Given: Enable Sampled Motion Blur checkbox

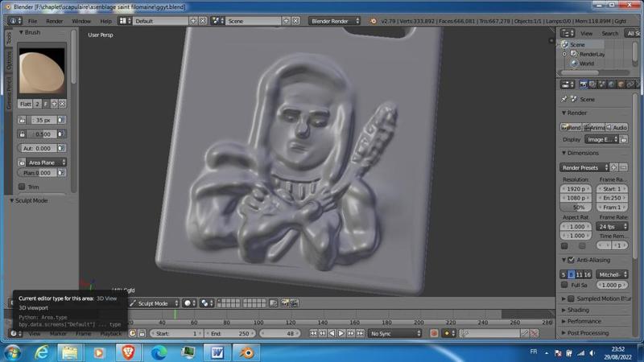Looking at the screenshot, I should coord(571,298).
